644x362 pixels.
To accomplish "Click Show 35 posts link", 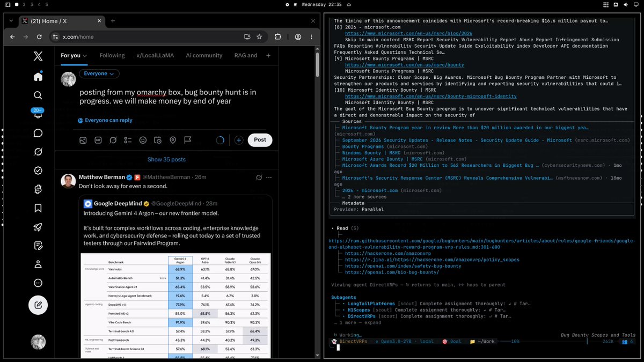I will [166, 159].
